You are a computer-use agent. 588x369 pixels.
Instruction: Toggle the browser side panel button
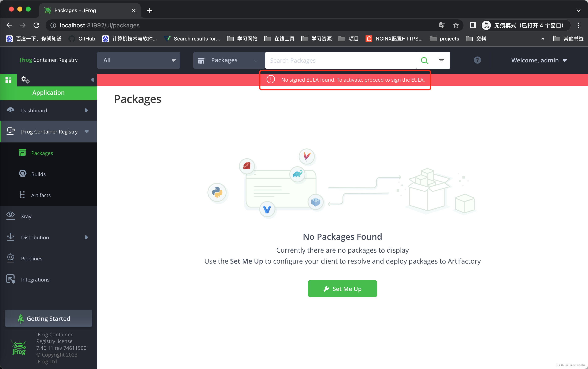click(x=473, y=25)
